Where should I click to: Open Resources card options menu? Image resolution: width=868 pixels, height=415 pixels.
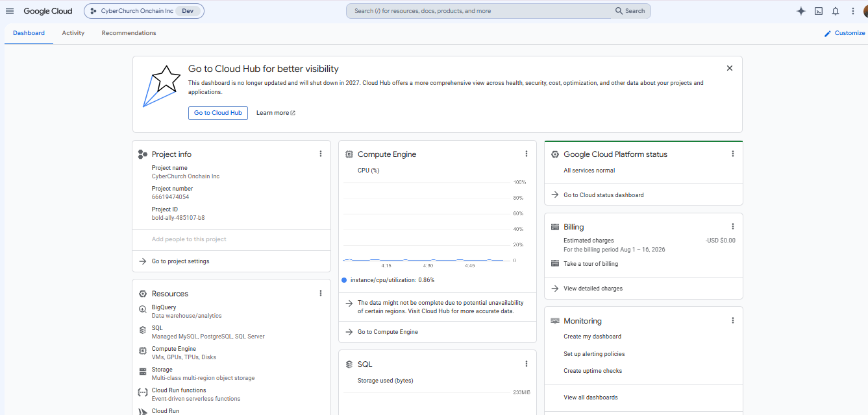coord(321,293)
